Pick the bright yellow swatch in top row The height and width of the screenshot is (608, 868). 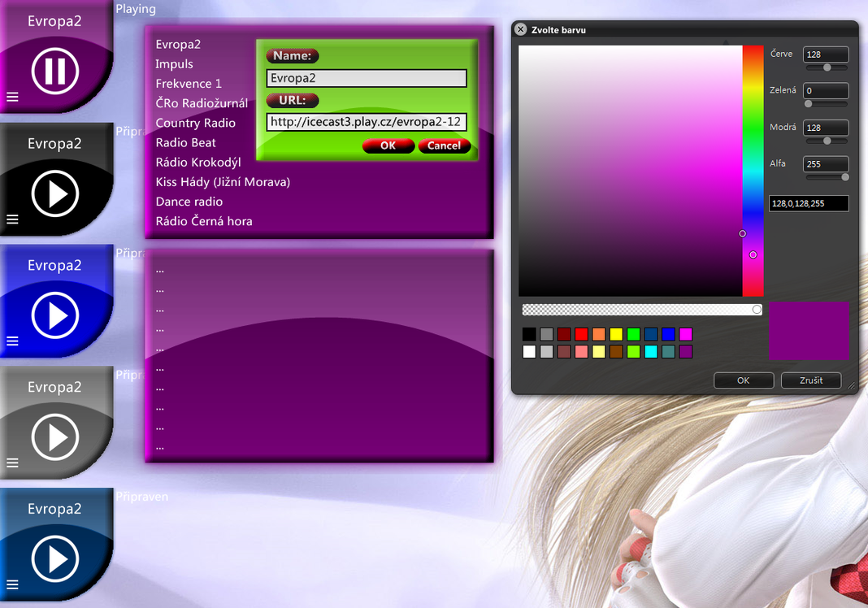[x=616, y=334]
